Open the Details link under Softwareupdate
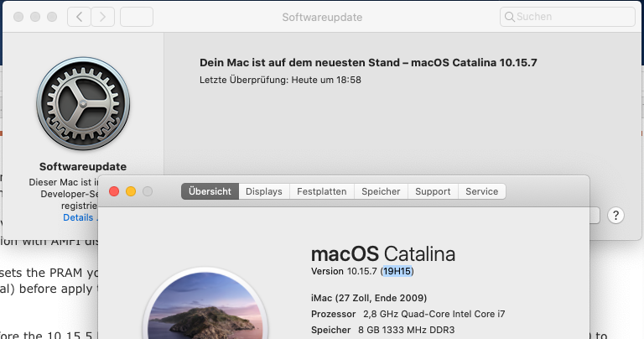 coord(80,217)
